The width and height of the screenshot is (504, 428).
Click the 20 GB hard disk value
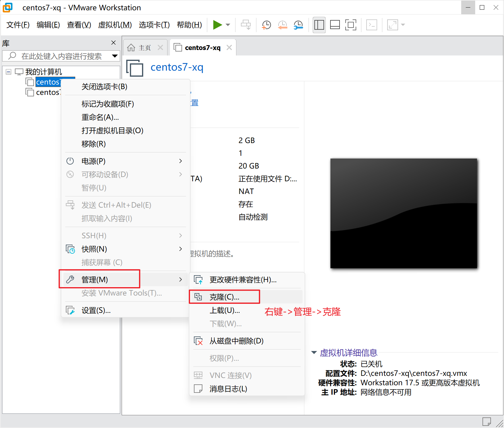249,166
